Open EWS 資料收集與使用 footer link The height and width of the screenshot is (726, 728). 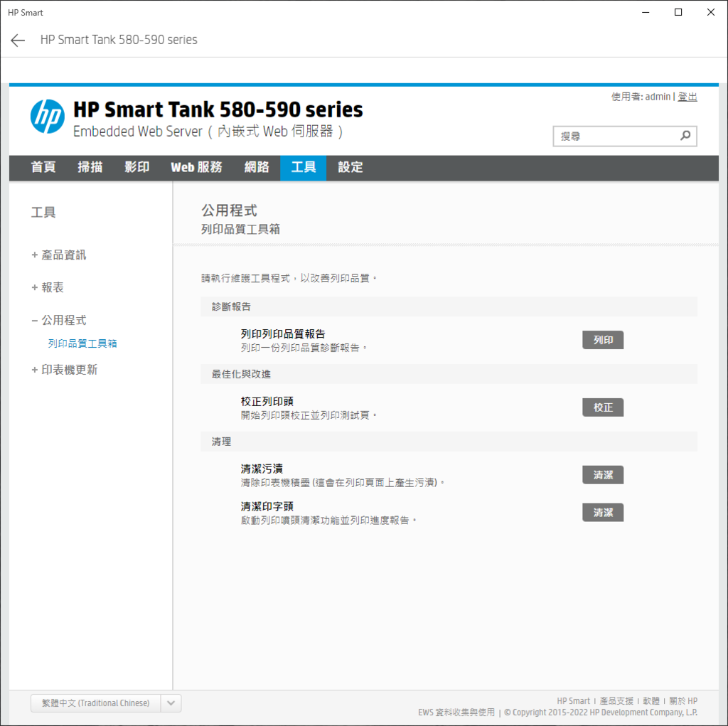pyautogui.click(x=456, y=712)
